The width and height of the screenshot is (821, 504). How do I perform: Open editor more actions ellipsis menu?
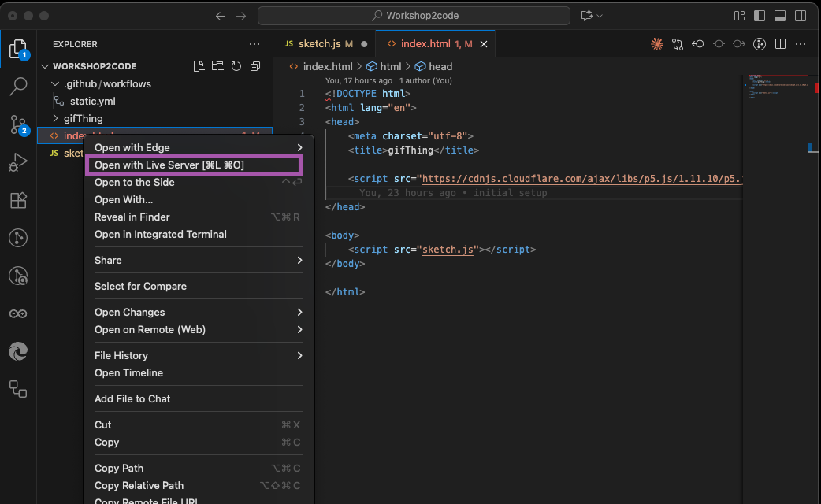(801, 44)
